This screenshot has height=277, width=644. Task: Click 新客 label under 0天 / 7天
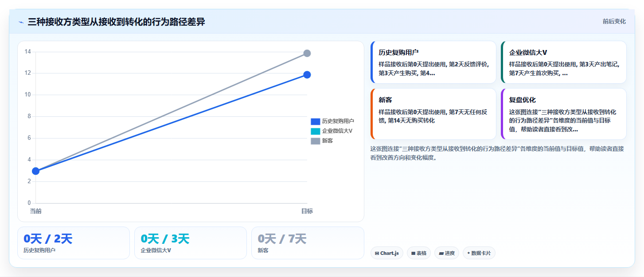tap(263, 250)
